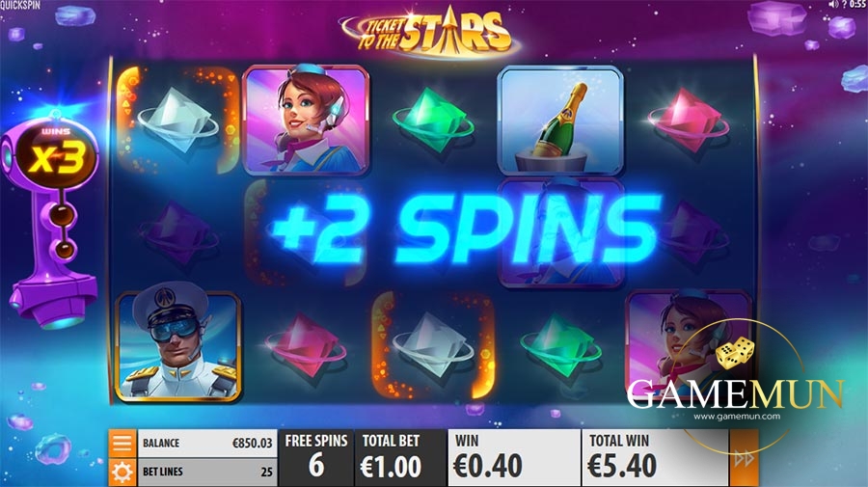Click the top-row green gem symbol
The height and width of the screenshot is (487, 868).
[433, 121]
